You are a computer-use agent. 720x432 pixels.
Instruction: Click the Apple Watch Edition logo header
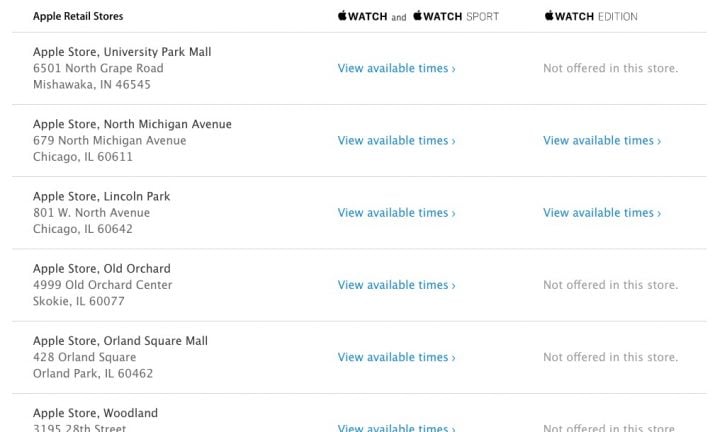click(591, 17)
